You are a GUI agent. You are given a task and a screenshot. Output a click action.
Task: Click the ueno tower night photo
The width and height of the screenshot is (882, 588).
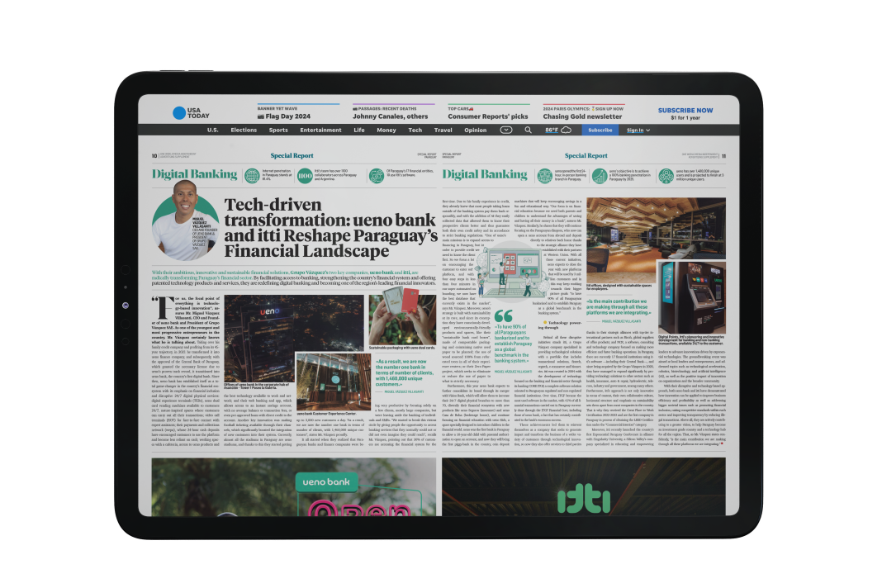(294, 338)
